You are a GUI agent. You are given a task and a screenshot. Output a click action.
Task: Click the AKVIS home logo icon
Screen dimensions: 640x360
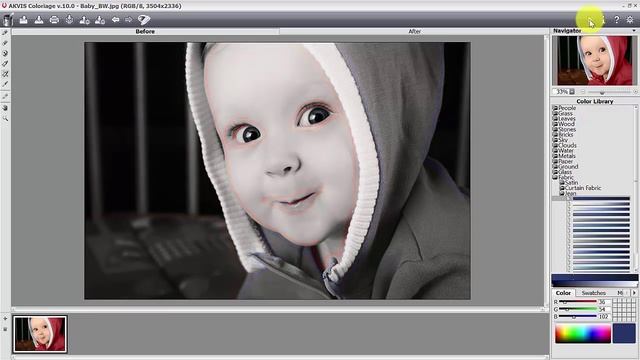pos(8,20)
